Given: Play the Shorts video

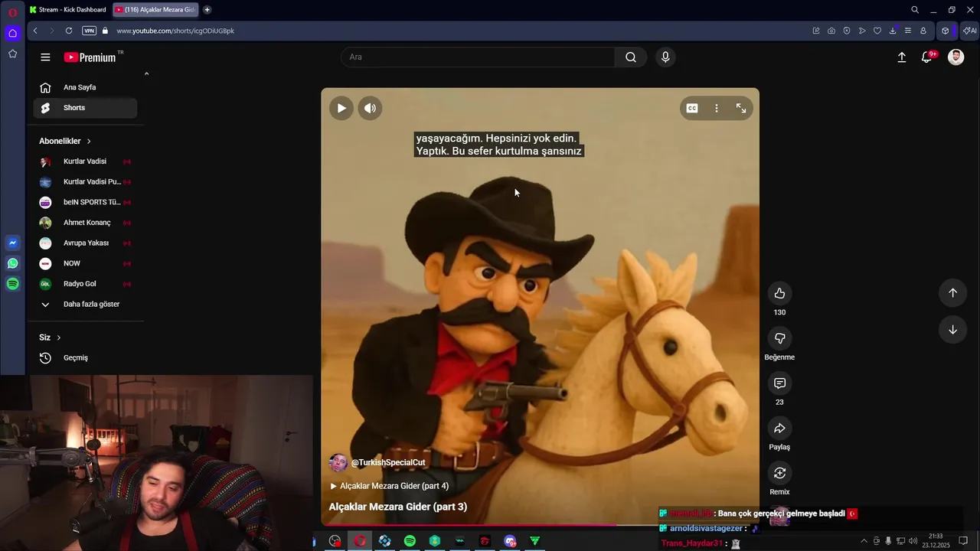Looking at the screenshot, I should [x=341, y=108].
